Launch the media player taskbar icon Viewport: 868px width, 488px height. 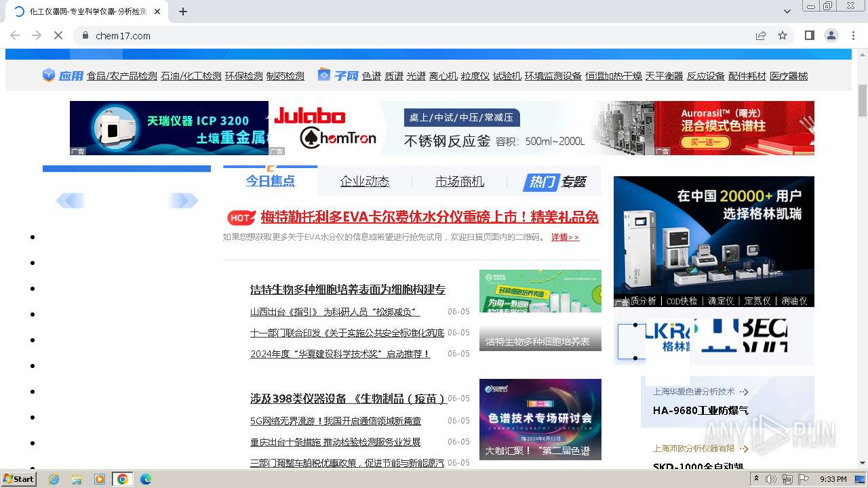click(x=100, y=479)
